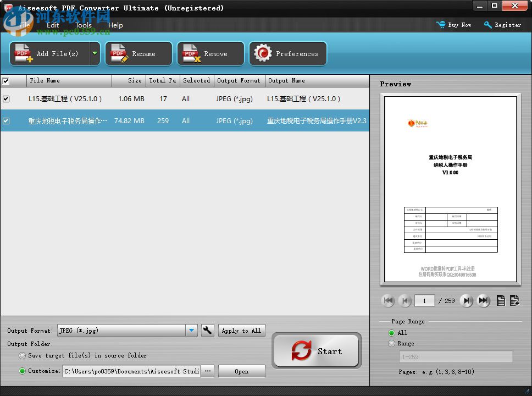532x396 pixels.
Task: Click the Add File(s) toolbar icon
Action: tap(22, 53)
